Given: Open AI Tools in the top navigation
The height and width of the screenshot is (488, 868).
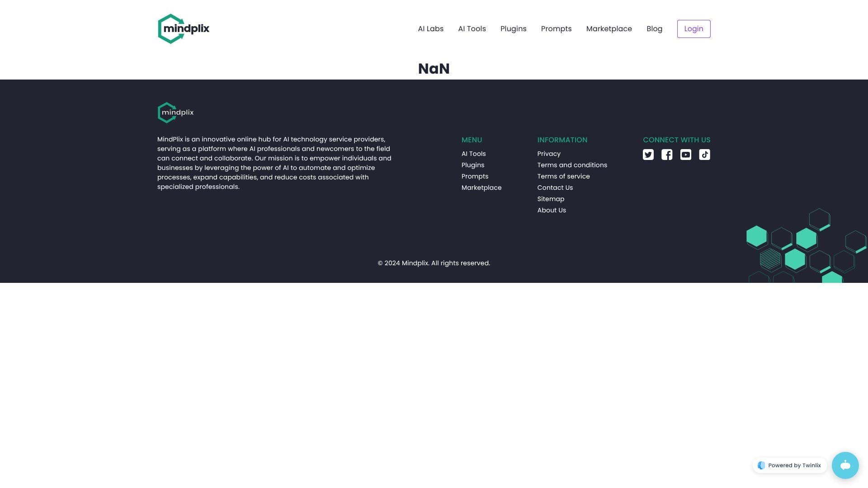Looking at the screenshot, I should (472, 29).
